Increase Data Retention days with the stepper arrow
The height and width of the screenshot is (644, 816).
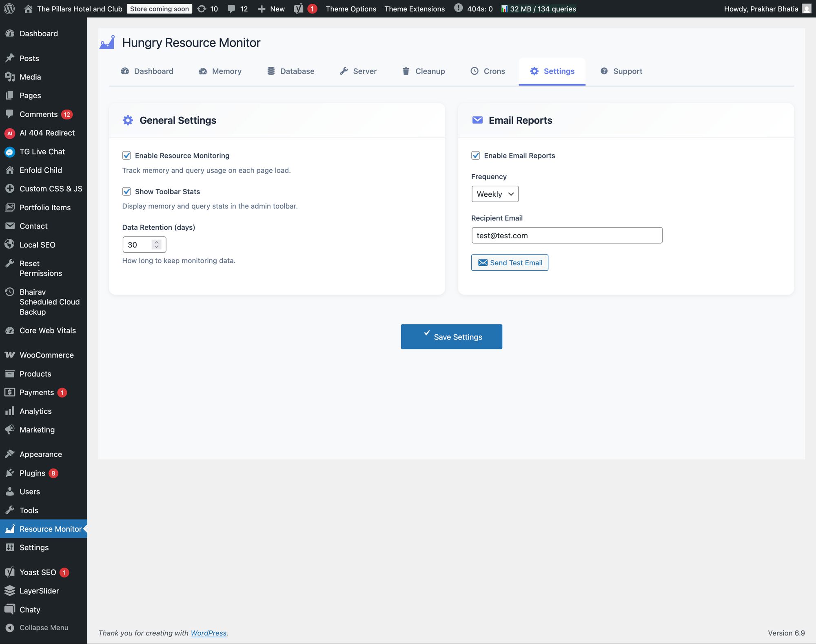[x=156, y=242]
